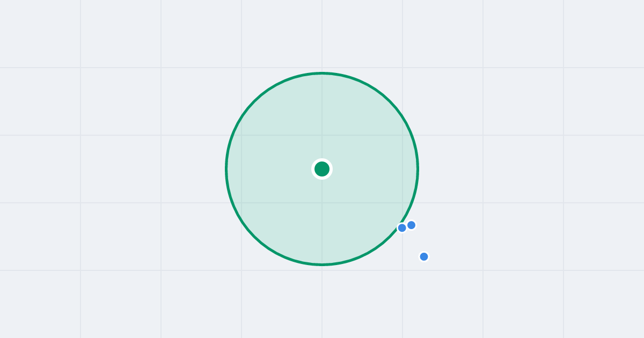Pick the blue dot touching the border dot, just outside the circle
The image size is (644, 338).
click(412, 225)
